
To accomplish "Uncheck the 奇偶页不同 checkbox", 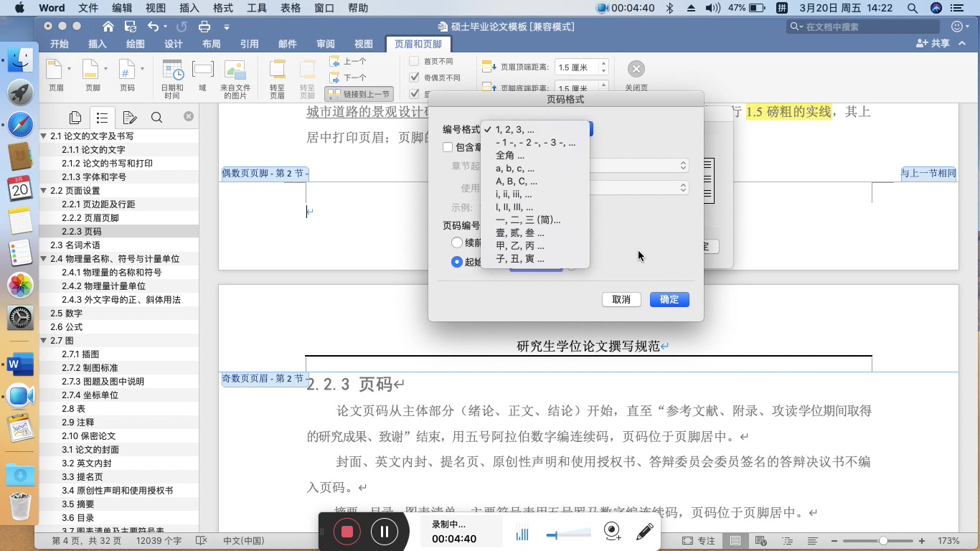I will point(413,77).
